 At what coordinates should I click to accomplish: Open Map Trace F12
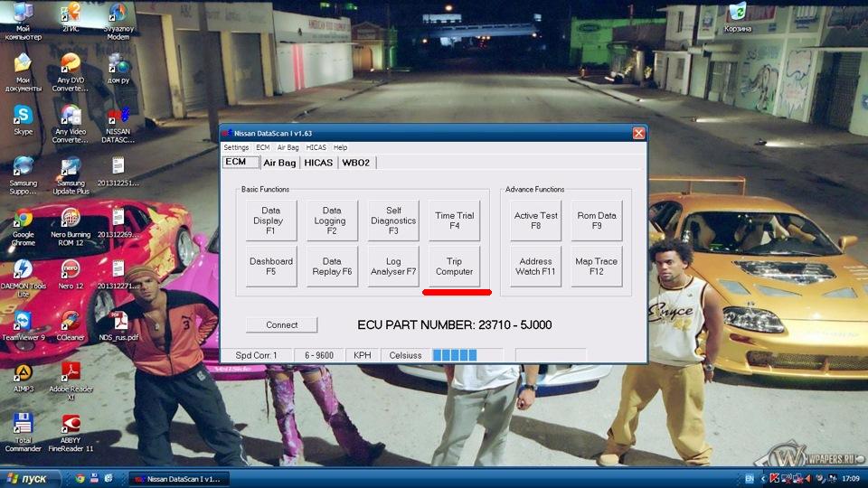pyautogui.click(x=596, y=266)
